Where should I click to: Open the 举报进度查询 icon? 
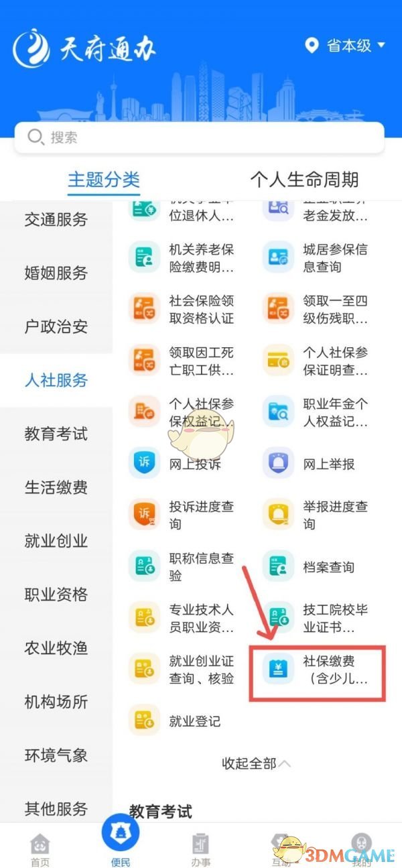(x=278, y=515)
